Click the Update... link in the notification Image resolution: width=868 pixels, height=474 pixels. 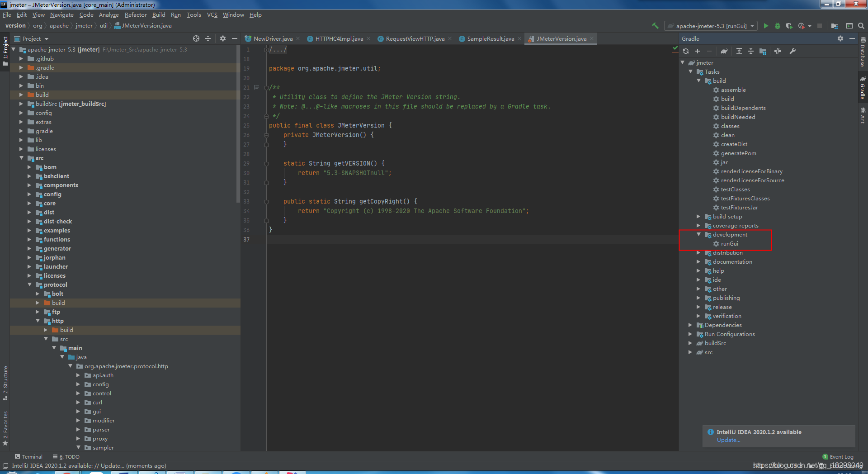tap(728, 440)
